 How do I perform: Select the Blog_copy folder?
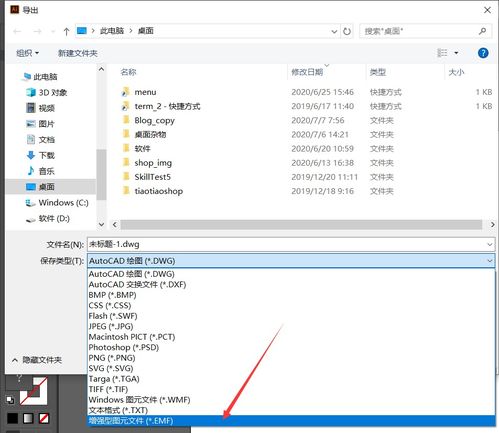(154, 120)
